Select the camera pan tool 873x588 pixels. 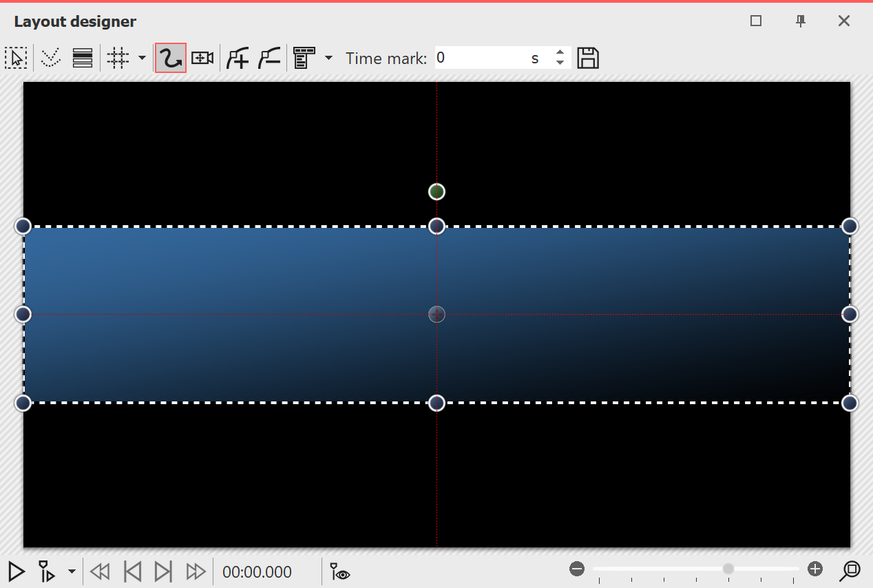click(x=202, y=58)
